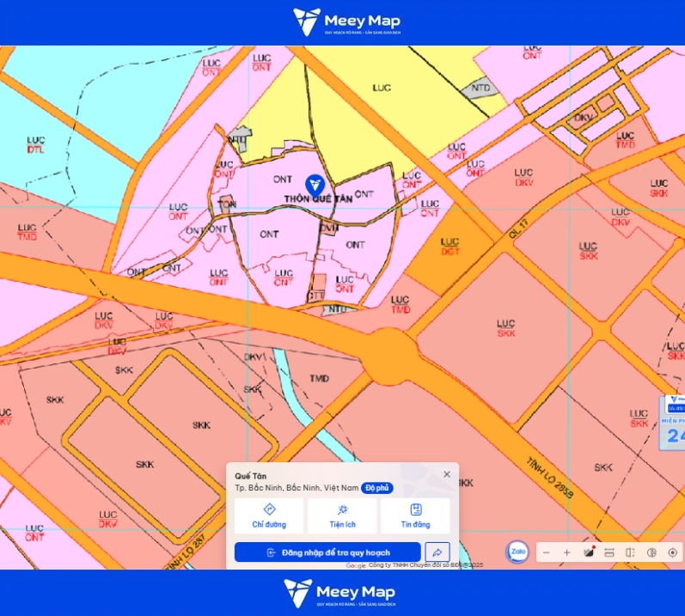The image size is (685, 616).
Task: Open Zalo chat bubble
Action: [517, 552]
